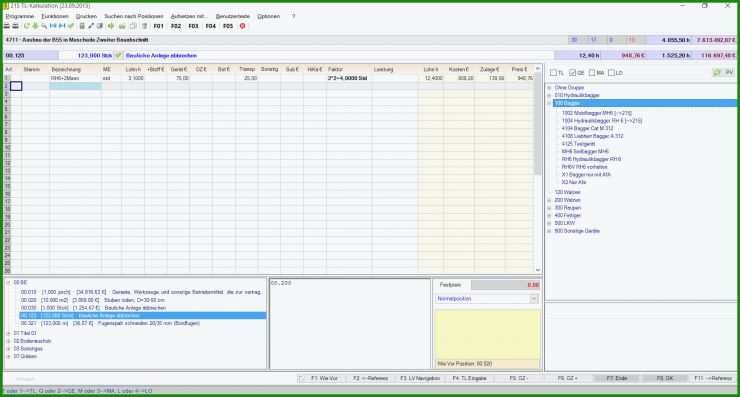This screenshot has height=397, width=740.
Task: Click the trash delete icon in toolbar
Action: pos(145,26)
